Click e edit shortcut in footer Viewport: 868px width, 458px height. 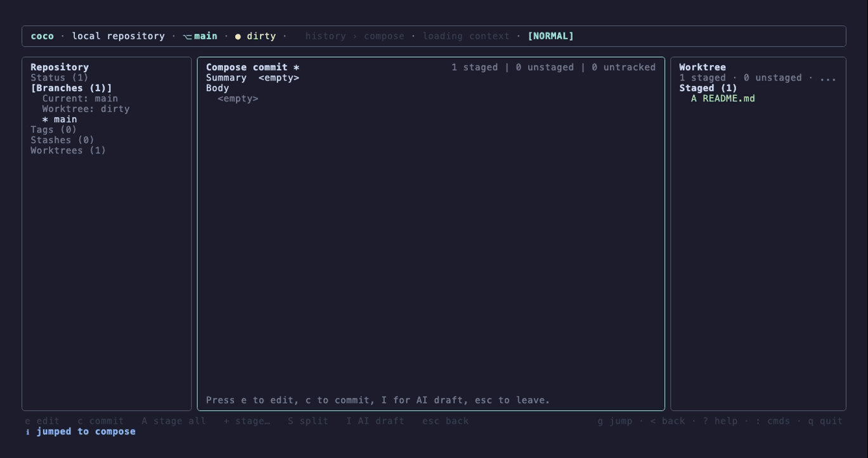42,421
